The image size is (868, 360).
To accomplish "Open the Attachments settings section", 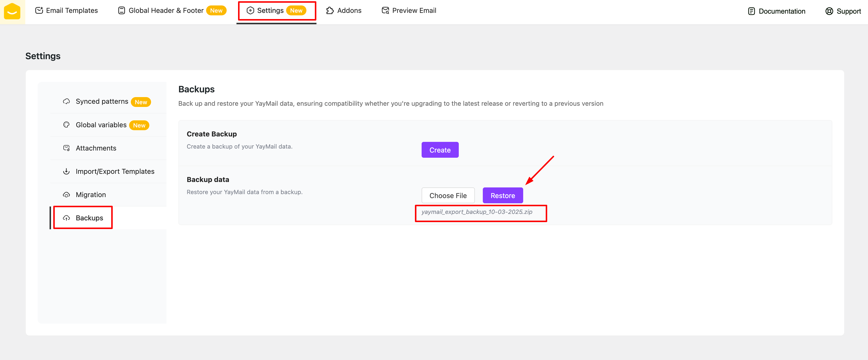I will pos(96,148).
